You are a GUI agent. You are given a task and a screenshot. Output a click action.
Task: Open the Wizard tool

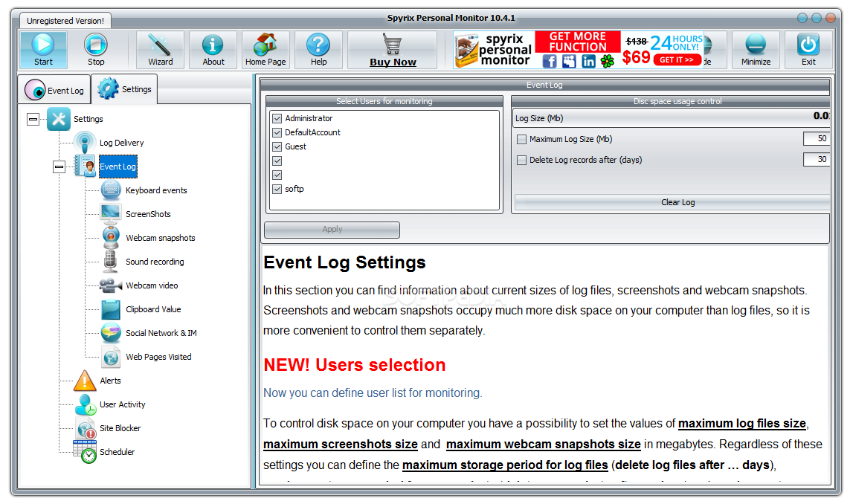[160, 50]
